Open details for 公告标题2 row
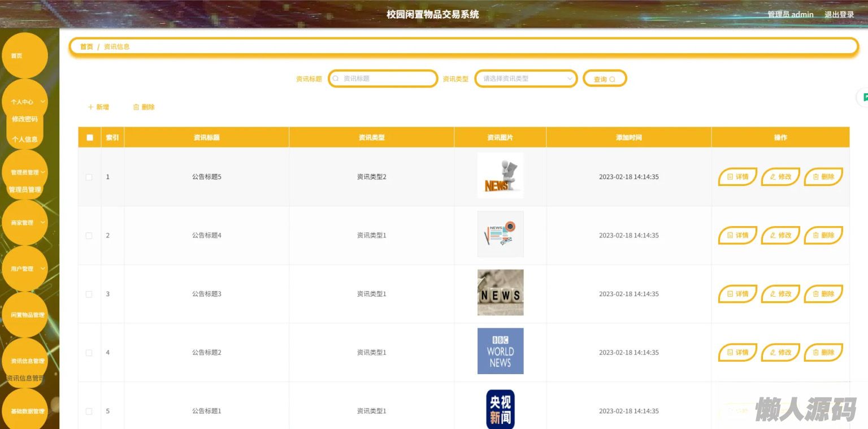 (x=737, y=353)
